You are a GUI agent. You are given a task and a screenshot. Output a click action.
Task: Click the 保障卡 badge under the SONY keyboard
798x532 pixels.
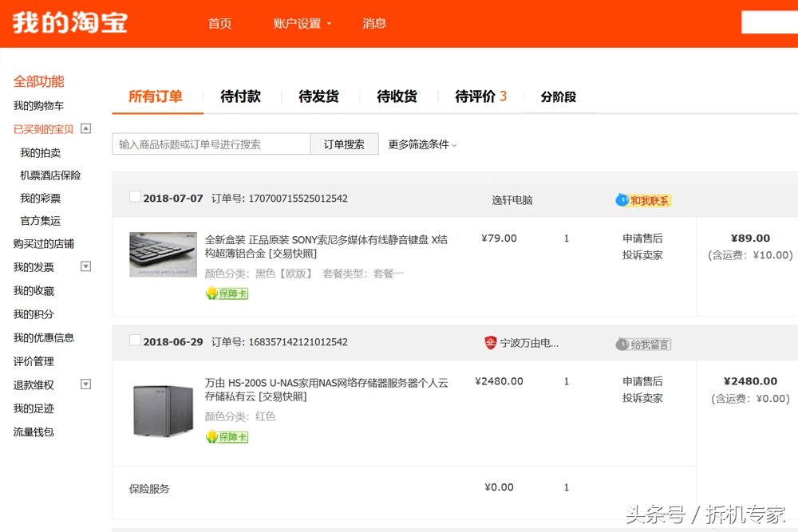[227, 294]
